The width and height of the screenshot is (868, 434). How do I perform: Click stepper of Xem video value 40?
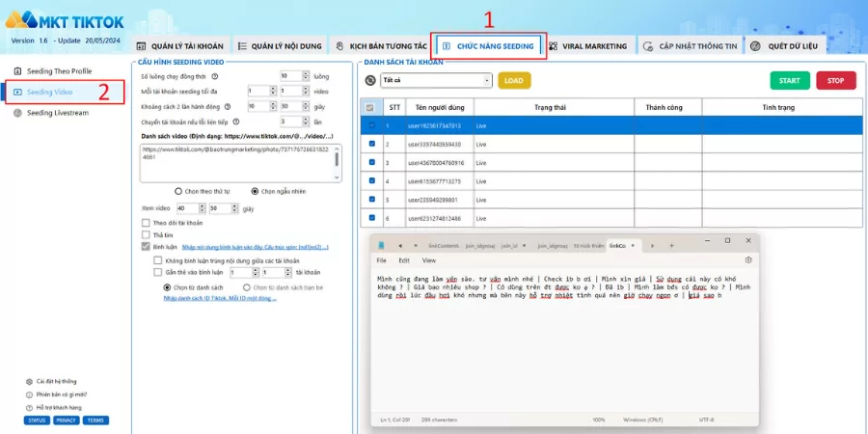(x=202, y=208)
